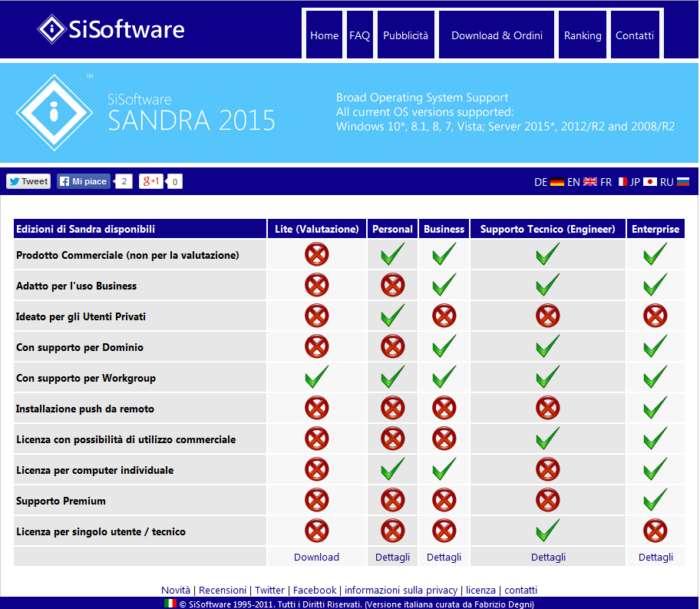
Task: Open the Novità footer link
Action: pos(176,591)
